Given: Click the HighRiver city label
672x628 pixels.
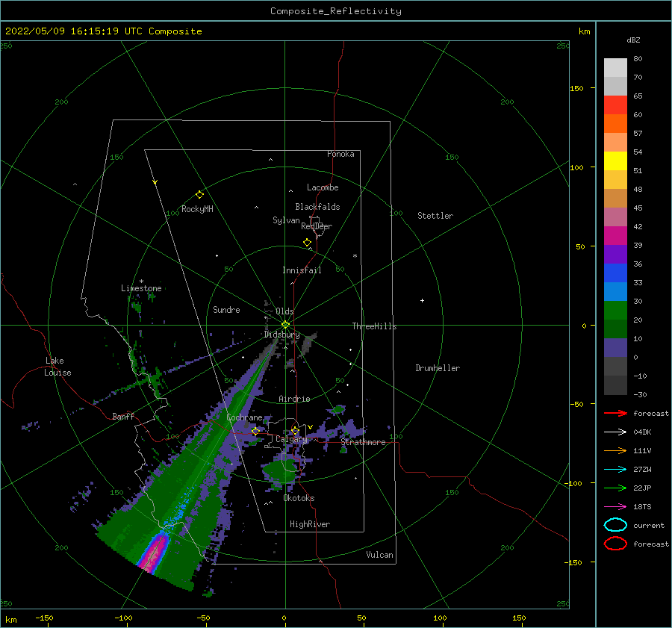Looking at the screenshot, I should coord(310,524).
